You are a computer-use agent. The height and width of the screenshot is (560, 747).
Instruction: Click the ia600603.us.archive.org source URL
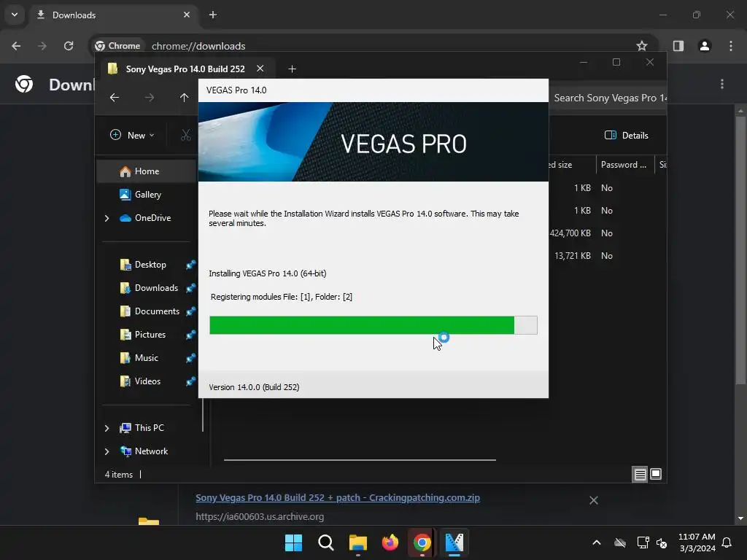[x=260, y=517]
